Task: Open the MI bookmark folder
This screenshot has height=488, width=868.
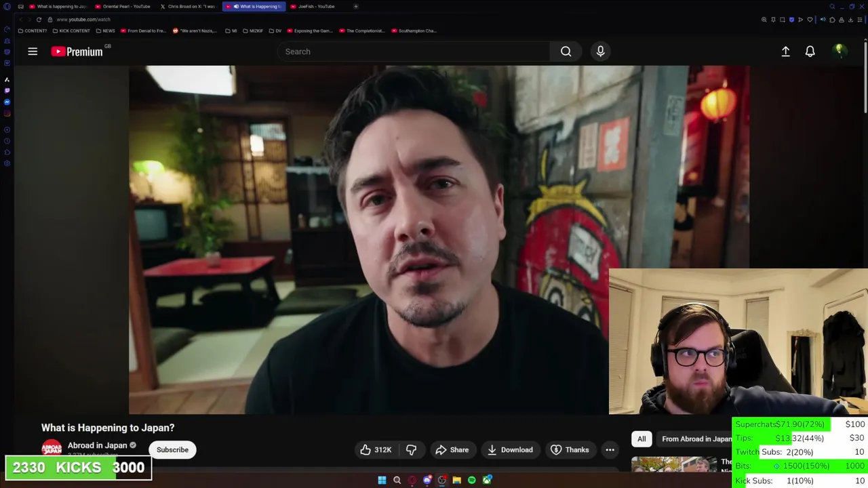Action: coord(231,30)
